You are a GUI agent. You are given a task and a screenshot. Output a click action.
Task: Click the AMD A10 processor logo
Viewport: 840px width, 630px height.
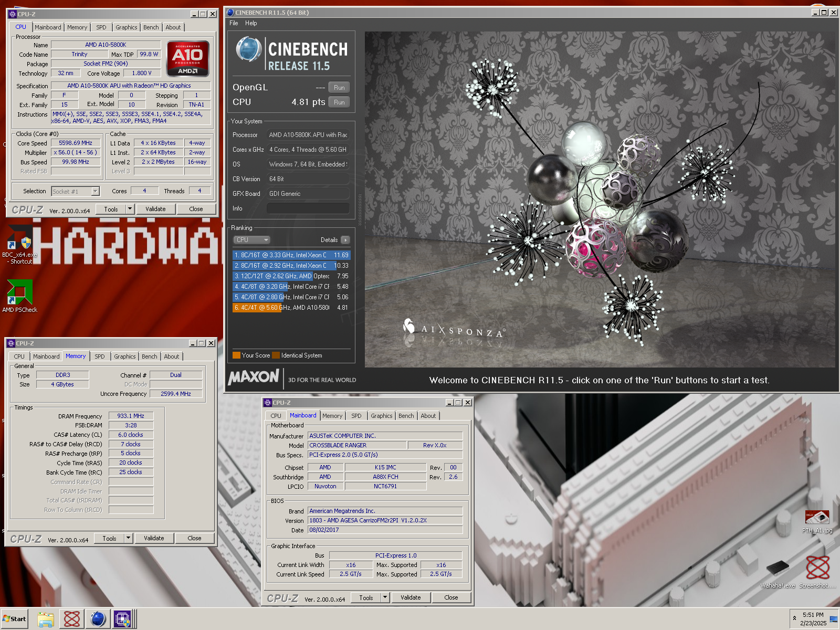[188, 59]
